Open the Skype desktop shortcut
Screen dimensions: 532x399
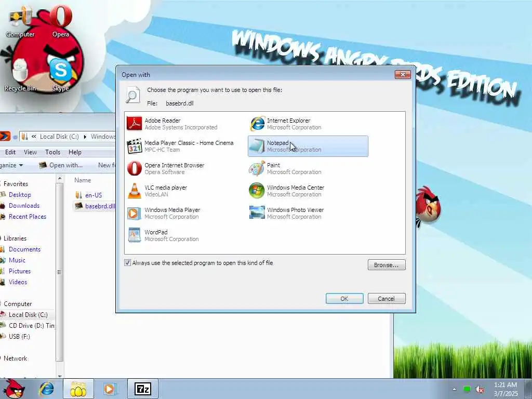61,74
